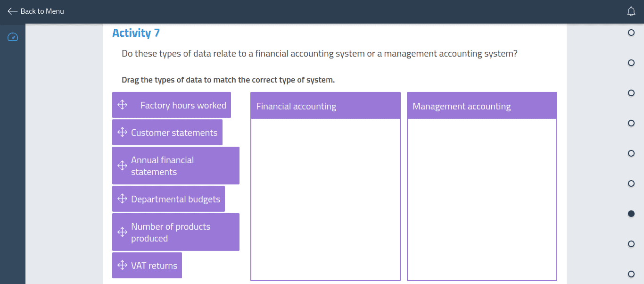Select the Departmental budgets tile text
The width and height of the screenshot is (644, 284).
[x=175, y=199]
